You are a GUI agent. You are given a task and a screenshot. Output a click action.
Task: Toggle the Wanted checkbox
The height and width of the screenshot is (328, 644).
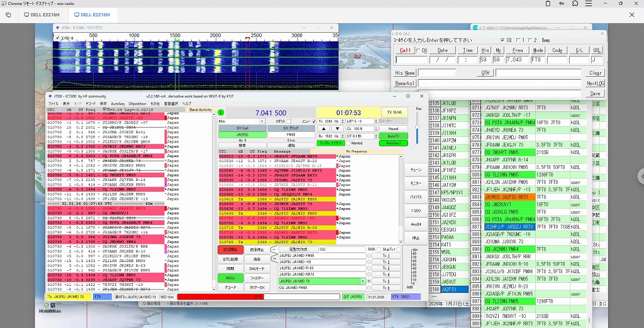(349, 143)
